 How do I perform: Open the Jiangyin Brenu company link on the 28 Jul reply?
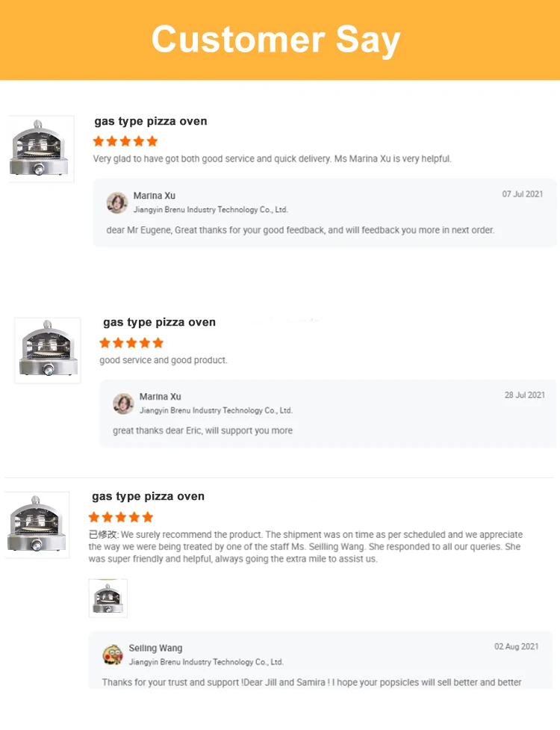[216, 410]
